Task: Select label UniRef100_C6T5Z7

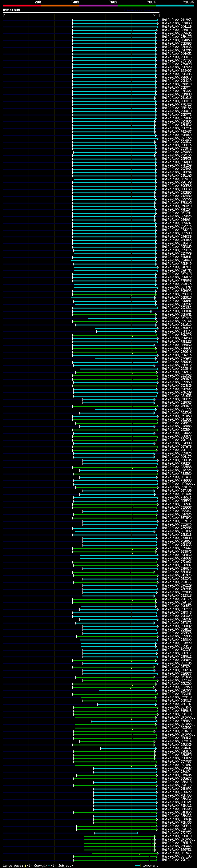Action: point(177,853)
